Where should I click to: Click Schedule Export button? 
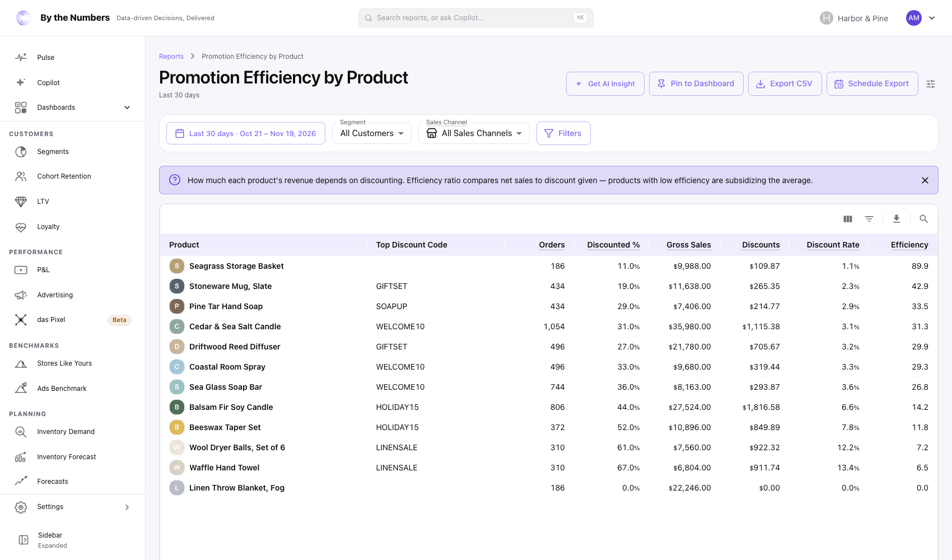click(872, 84)
